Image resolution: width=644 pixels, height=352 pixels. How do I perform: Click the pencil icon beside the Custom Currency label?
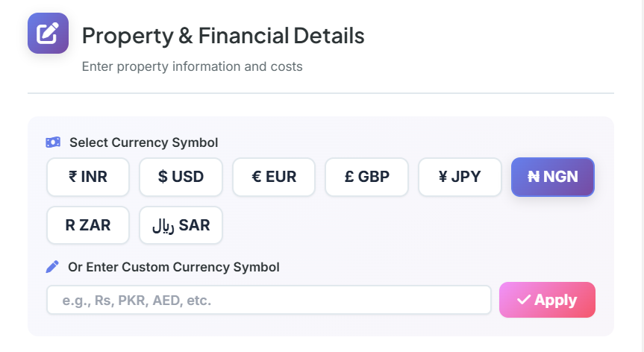point(52,266)
